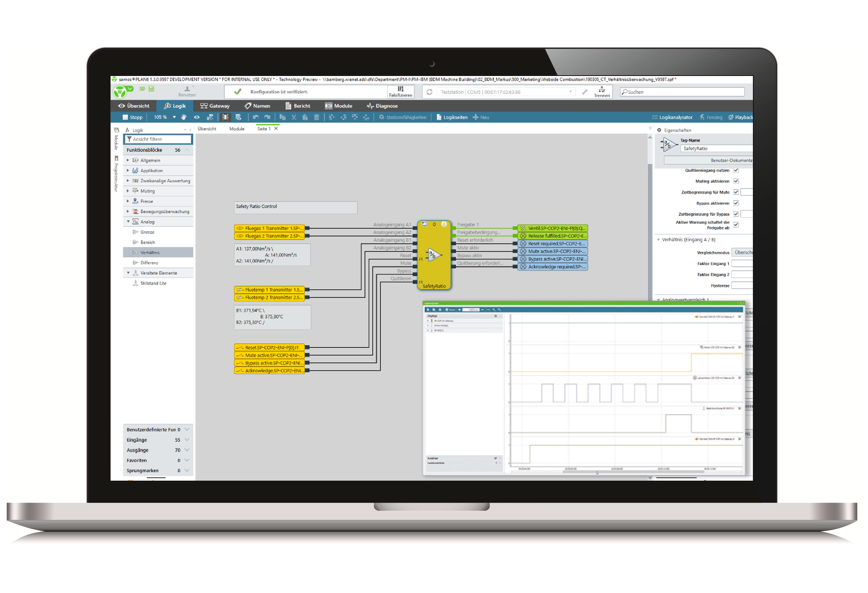Click the Suchen search field
868x593 pixels.
click(682, 92)
